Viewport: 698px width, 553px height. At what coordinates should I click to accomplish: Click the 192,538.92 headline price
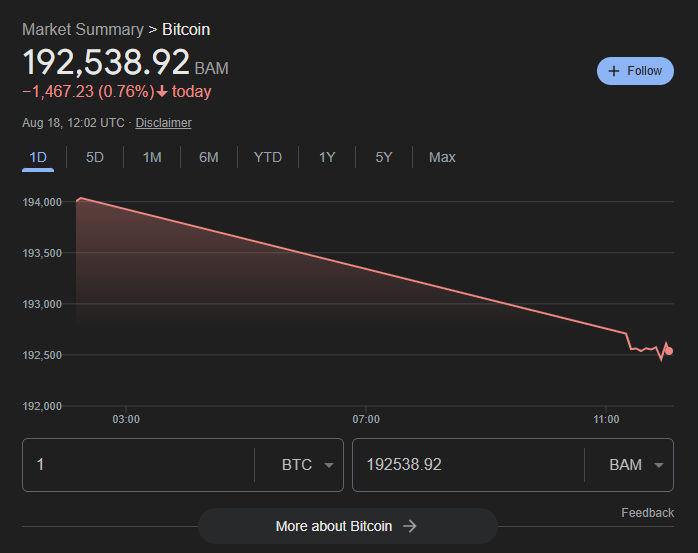[x=106, y=62]
